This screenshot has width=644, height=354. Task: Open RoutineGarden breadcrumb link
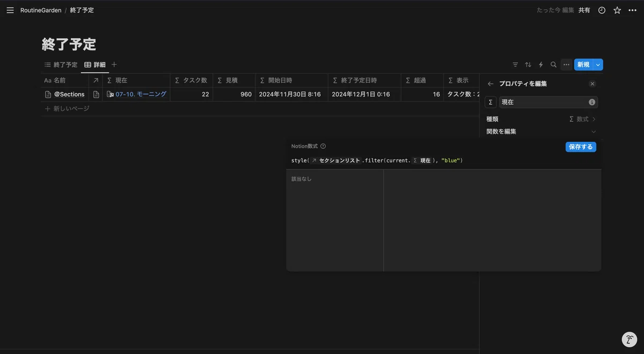click(41, 10)
